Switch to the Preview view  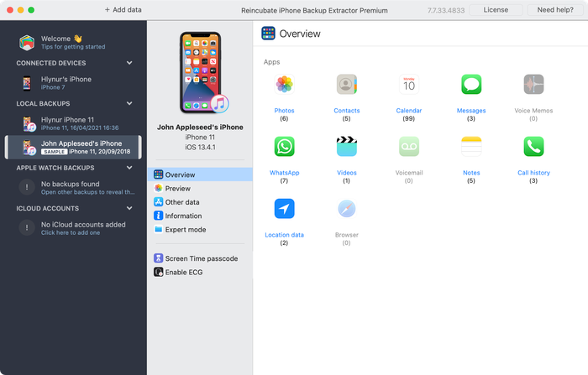click(200, 188)
